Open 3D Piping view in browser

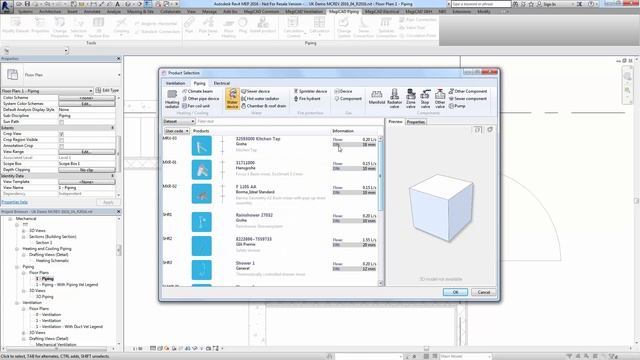(x=44, y=297)
